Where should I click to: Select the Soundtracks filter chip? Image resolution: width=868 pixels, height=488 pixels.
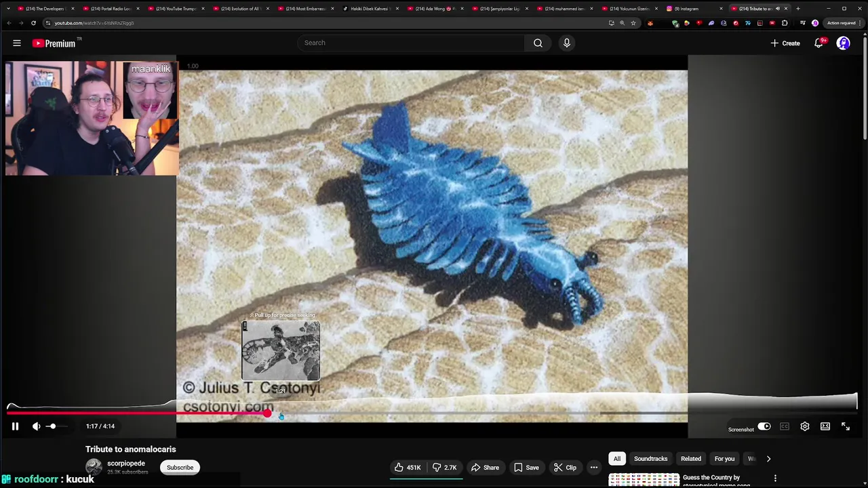[650, 459]
